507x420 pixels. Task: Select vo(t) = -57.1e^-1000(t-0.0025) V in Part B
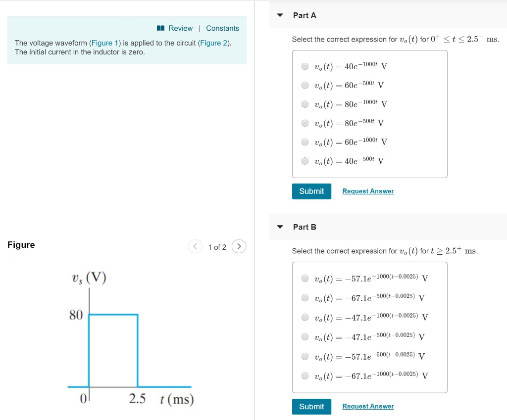click(305, 278)
